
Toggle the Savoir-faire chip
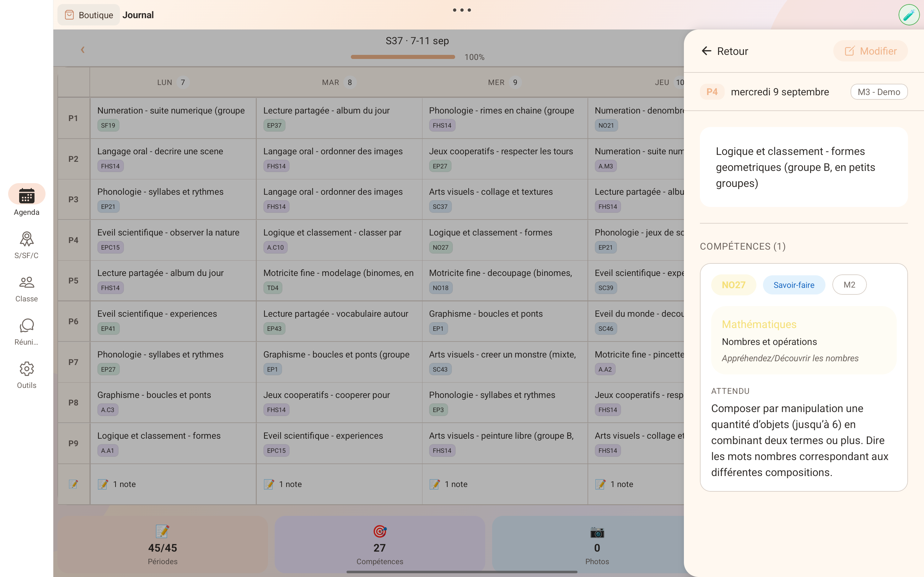point(793,285)
